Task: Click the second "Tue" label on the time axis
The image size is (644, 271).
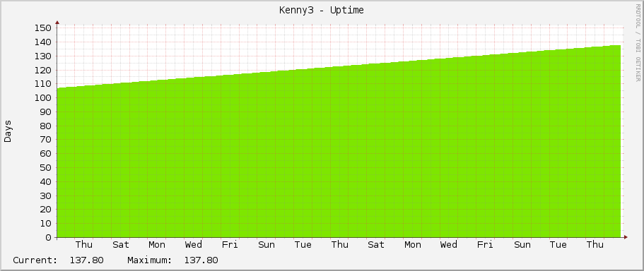Action: pos(558,245)
